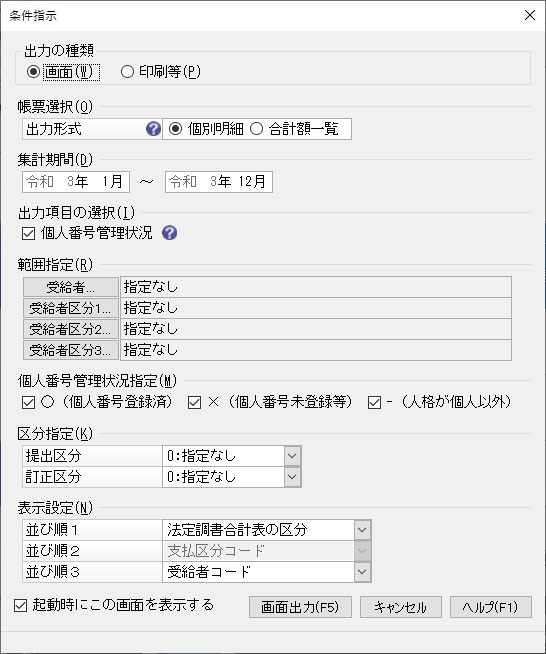Click the 受給者... range button
The width and height of the screenshot is (546, 654).
pyautogui.click(x=71, y=287)
